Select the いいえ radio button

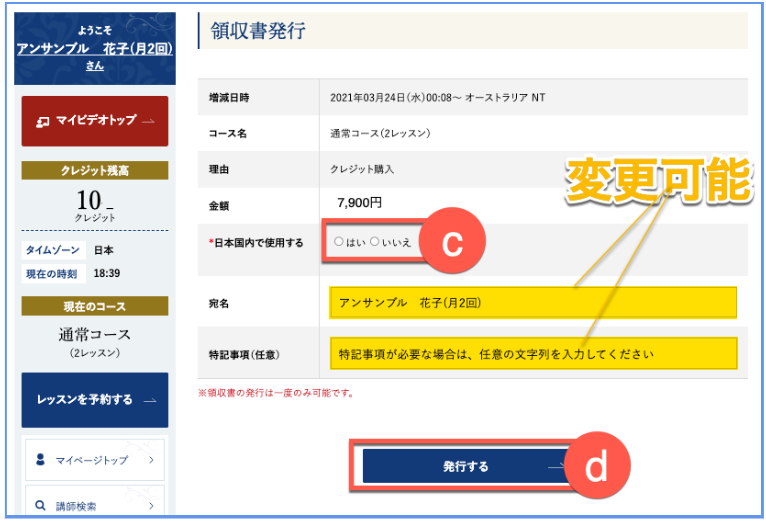(375, 242)
